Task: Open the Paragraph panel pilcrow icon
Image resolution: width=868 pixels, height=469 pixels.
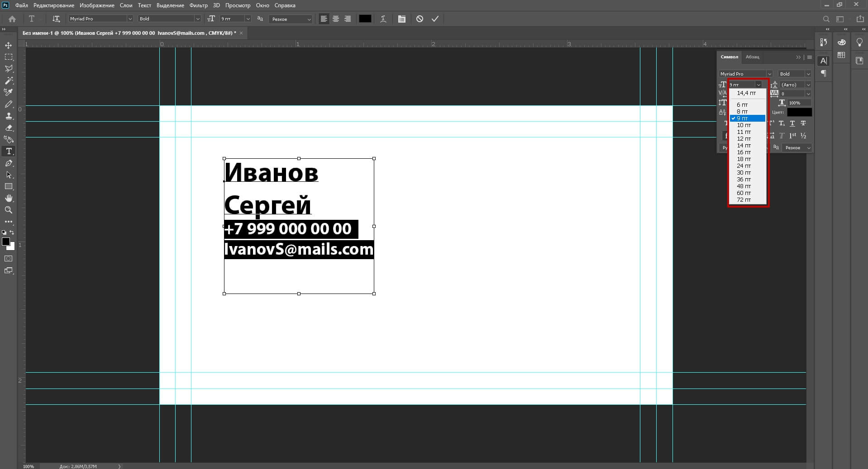Action: pyautogui.click(x=824, y=73)
